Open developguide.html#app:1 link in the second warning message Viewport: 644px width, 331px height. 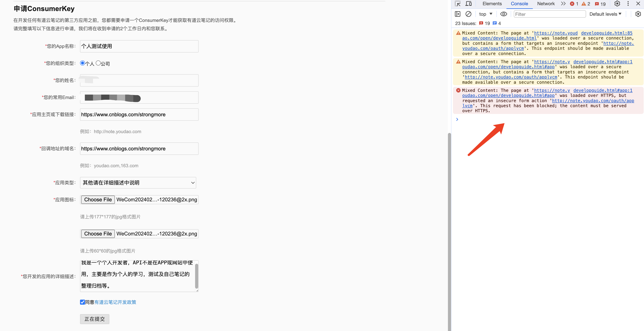click(603, 62)
